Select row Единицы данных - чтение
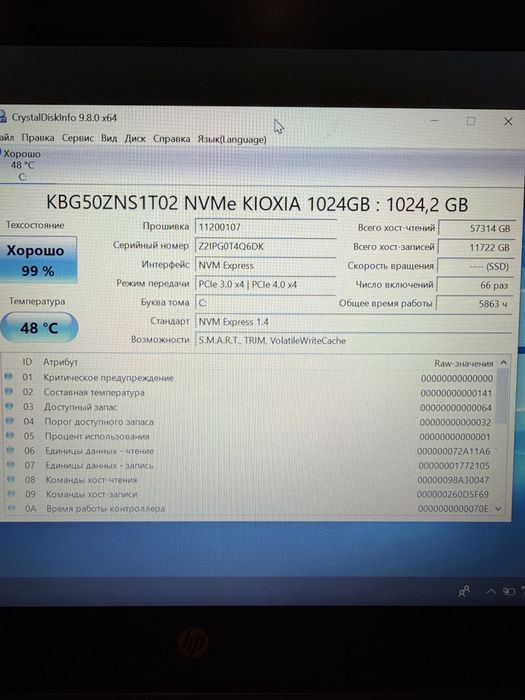Image resolution: width=525 pixels, height=700 pixels. [x=250, y=451]
